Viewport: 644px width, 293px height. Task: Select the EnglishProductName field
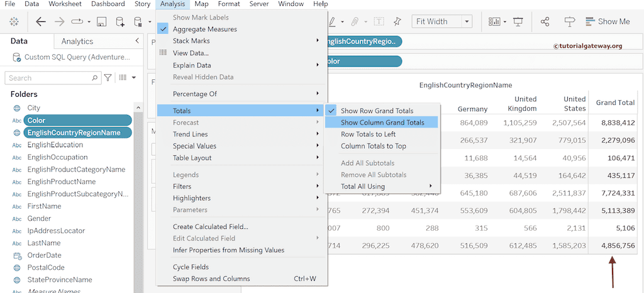[x=62, y=182]
